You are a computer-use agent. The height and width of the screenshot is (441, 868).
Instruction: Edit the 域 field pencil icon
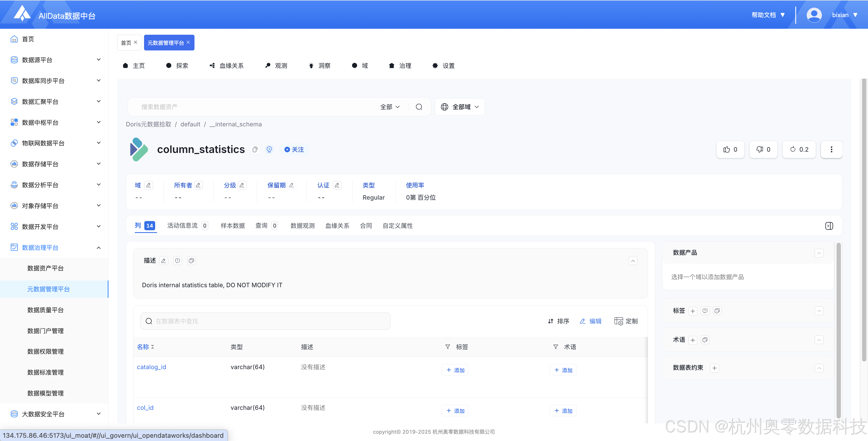[148, 185]
